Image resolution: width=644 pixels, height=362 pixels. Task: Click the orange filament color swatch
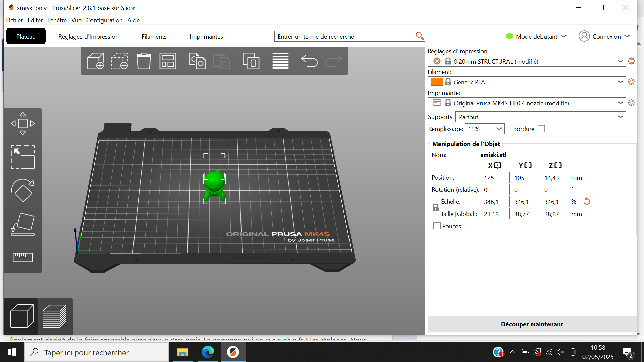point(437,82)
